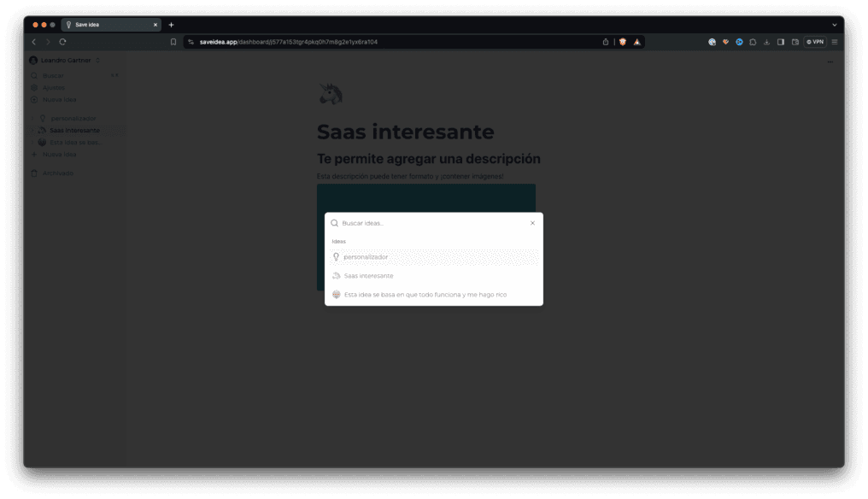
Task: Select Buscar in the sidebar menu
Action: point(54,75)
